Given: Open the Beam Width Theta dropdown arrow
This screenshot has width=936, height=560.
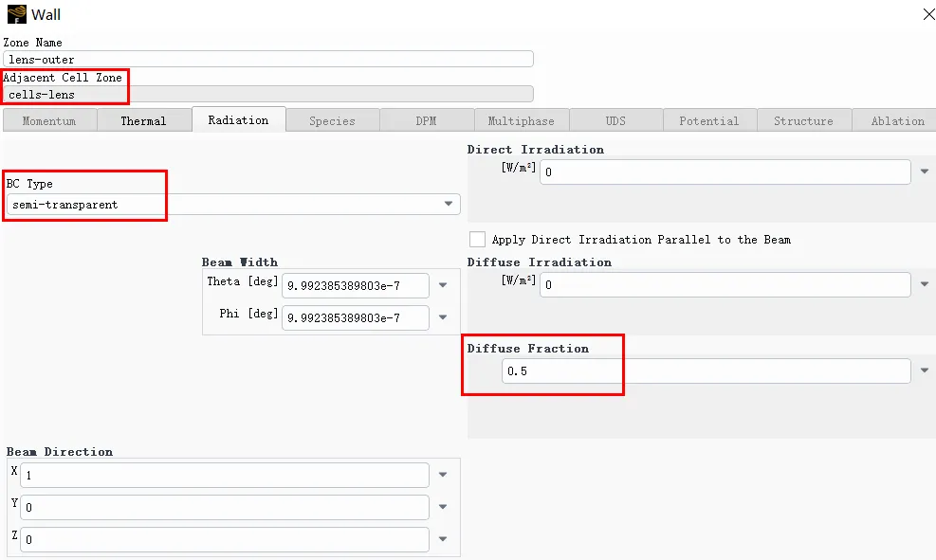Looking at the screenshot, I should (443, 285).
